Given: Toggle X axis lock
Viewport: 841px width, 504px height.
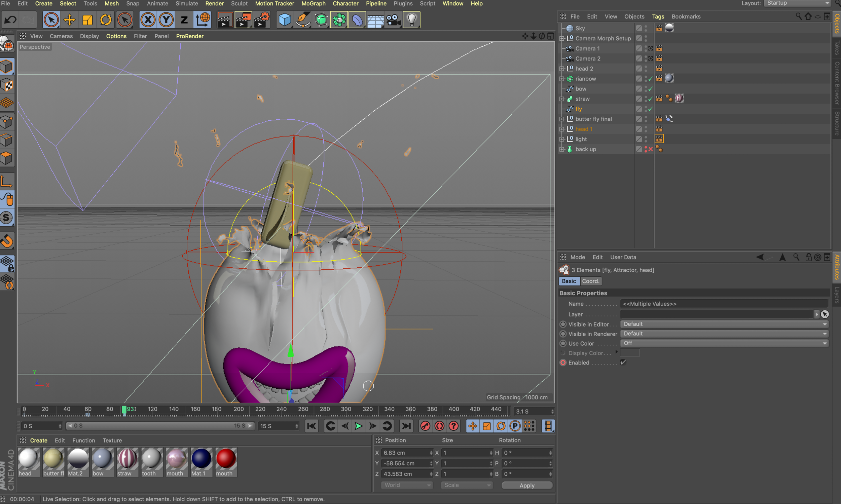Looking at the screenshot, I should click(x=148, y=20).
